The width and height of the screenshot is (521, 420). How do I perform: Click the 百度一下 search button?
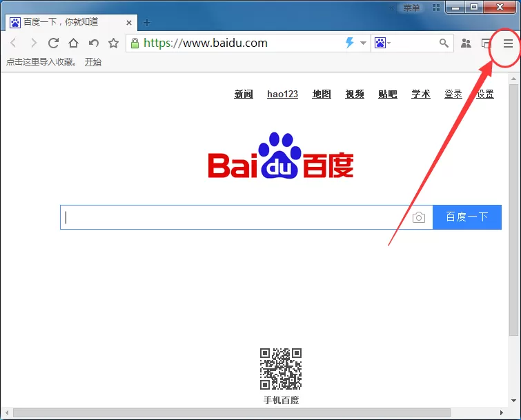[467, 217]
